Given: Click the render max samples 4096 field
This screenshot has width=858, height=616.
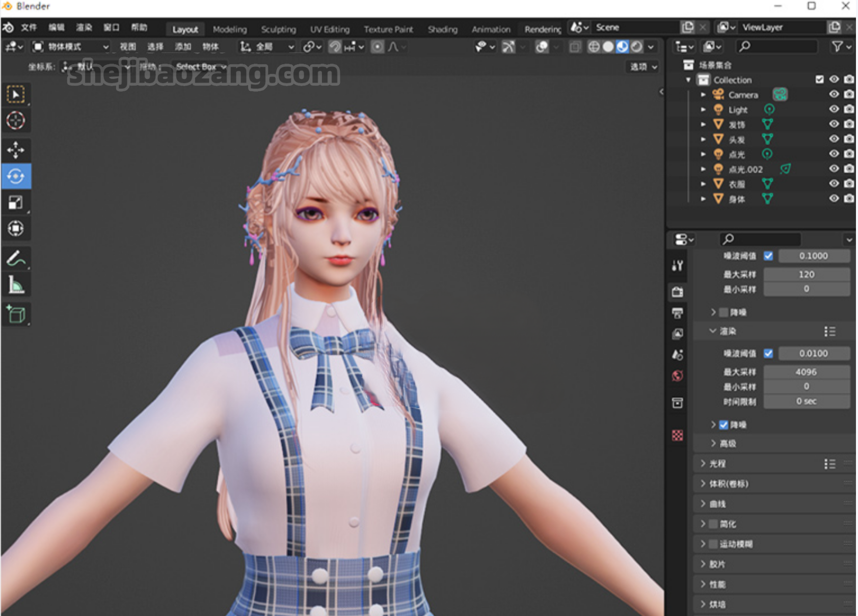Looking at the screenshot, I should tap(807, 372).
